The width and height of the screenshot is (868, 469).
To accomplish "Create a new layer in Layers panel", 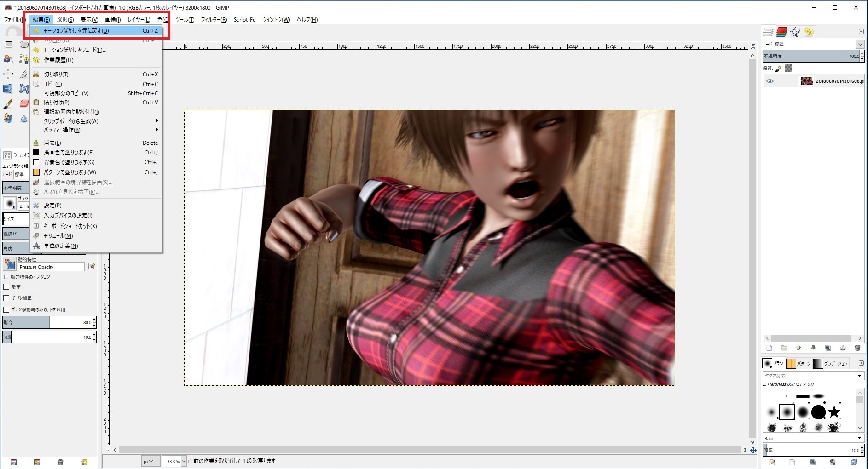I will (x=769, y=348).
